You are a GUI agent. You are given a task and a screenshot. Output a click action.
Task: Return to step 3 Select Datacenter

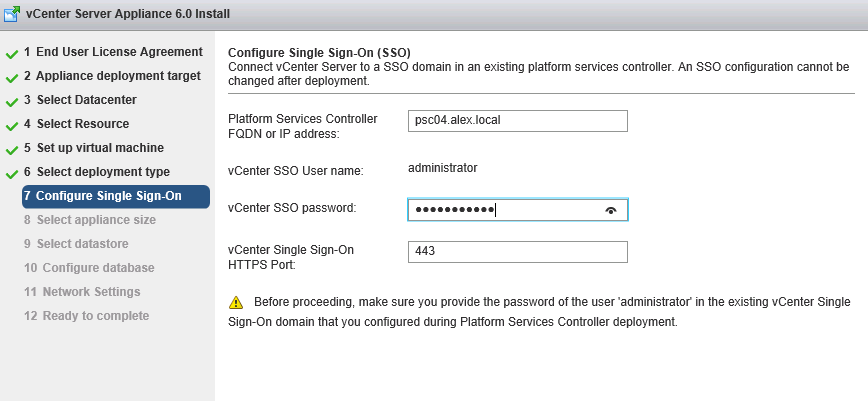(x=80, y=100)
